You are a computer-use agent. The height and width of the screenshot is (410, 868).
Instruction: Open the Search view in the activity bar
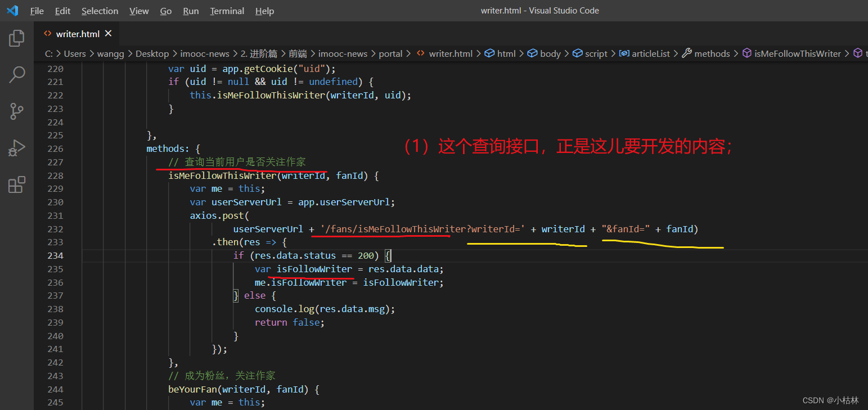[x=17, y=74]
